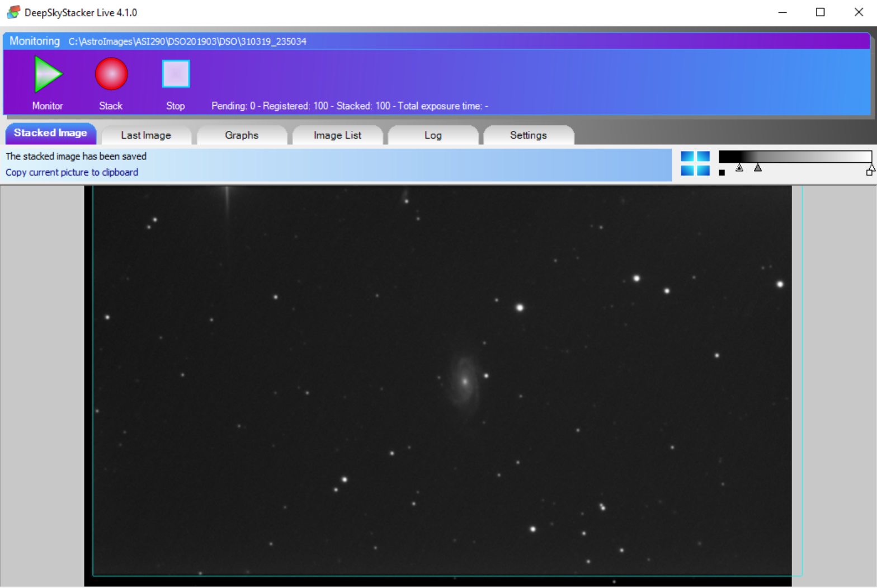Click 'Copy current picture to clipboard' link
Viewport: 877px width, 588px height.
pyautogui.click(x=72, y=172)
